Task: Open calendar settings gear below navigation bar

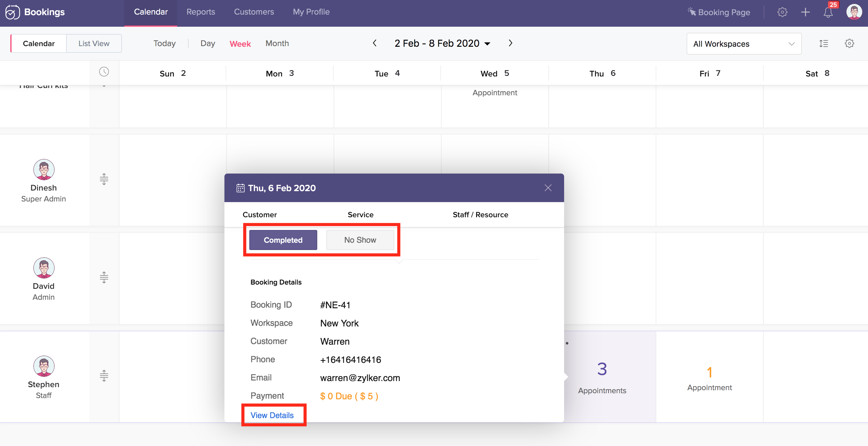Action: coord(849,43)
